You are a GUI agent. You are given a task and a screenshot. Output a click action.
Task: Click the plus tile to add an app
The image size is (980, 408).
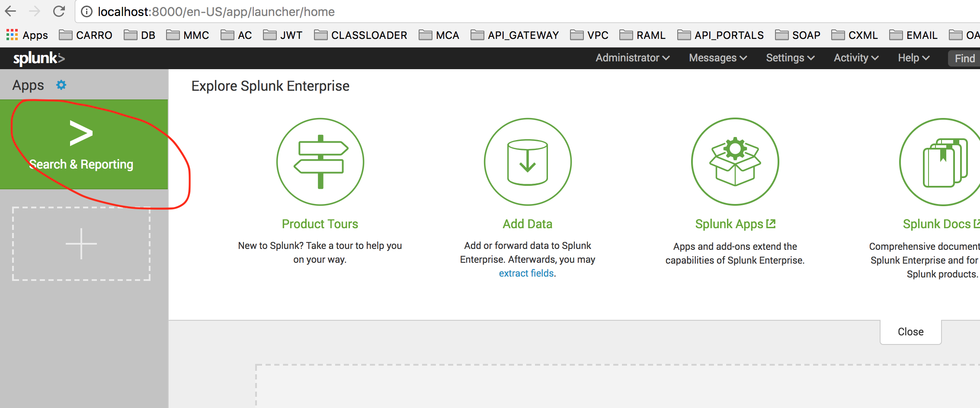click(81, 244)
